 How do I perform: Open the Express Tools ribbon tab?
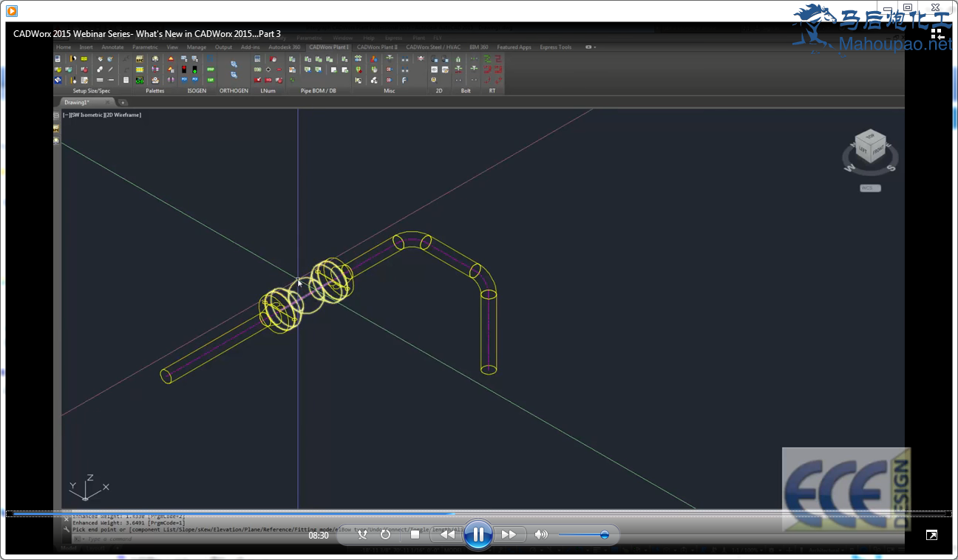pyautogui.click(x=555, y=47)
